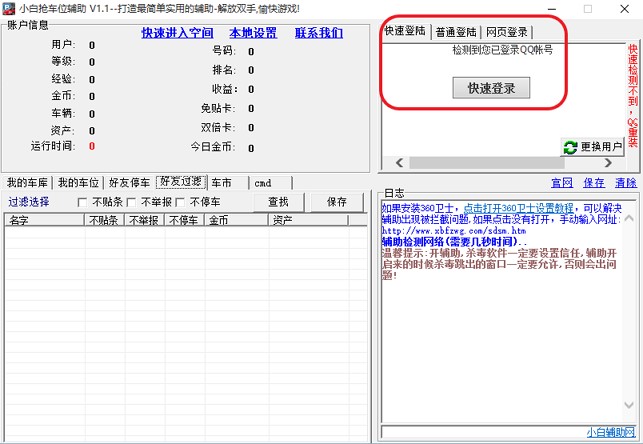The width and height of the screenshot is (643, 444).
Task: Click the 检测到您已登录QQ帐号 message
Action: point(502,50)
